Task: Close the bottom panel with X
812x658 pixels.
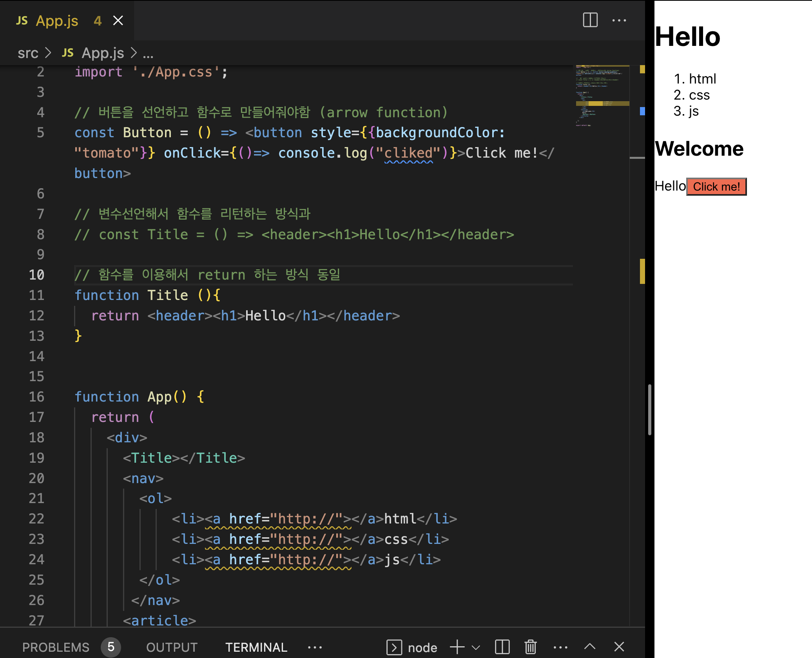Action: tap(619, 647)
